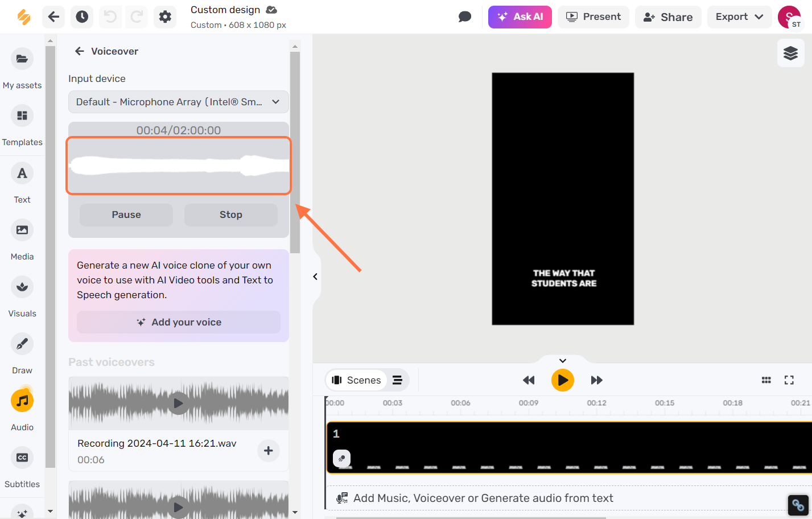This screenshot has width=812, height=519.
Task: Switch to layers list timeline view
Action: [397, 380]
